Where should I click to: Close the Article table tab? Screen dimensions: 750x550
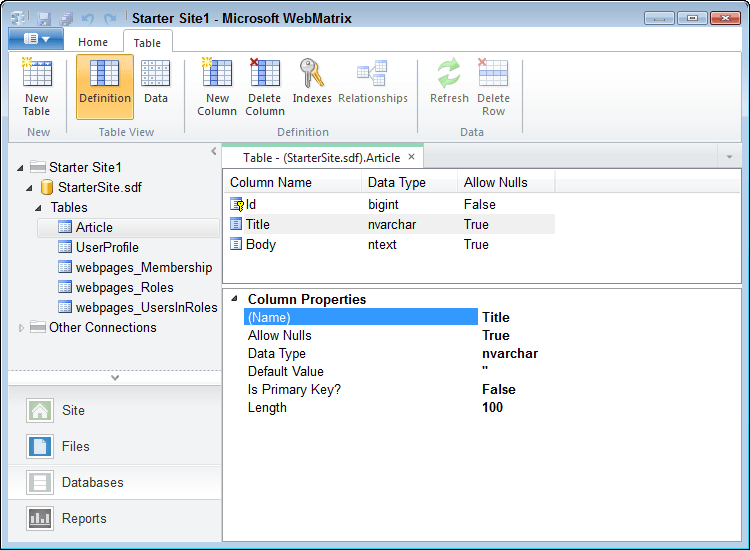coord(411,157)
